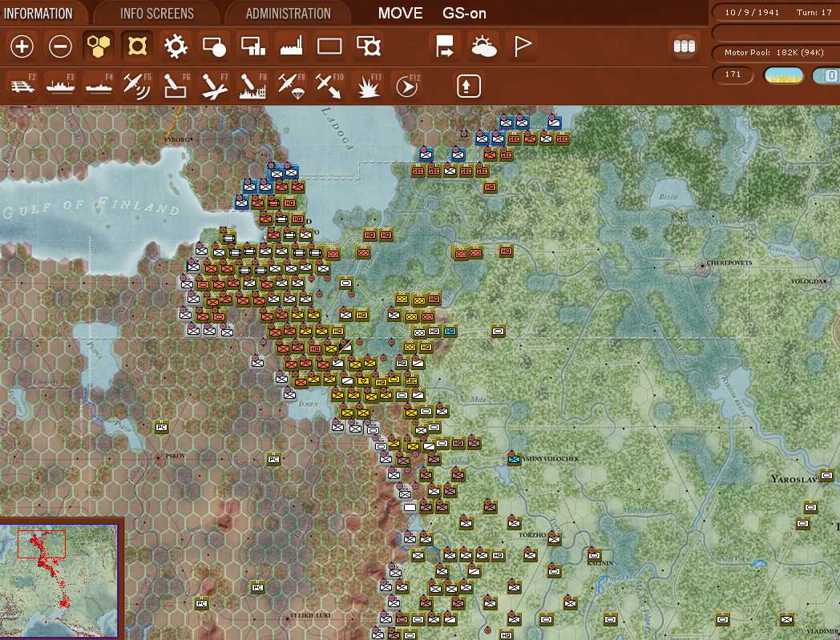Click the MOVE mode label

point(401,13)
